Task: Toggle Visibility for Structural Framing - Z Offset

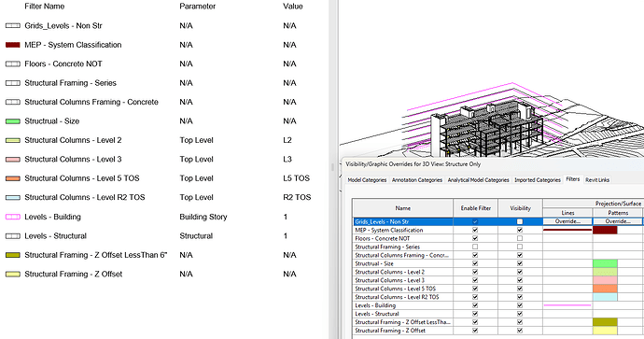Action: point(520,331)
